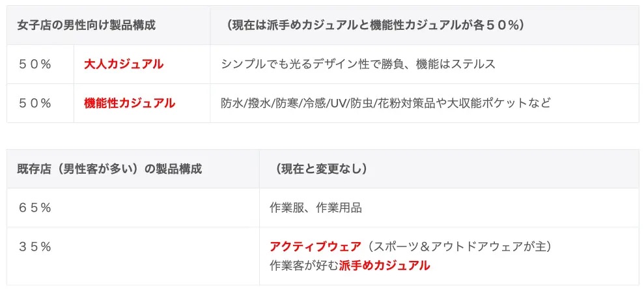Click the first table's header note about 各50%
This screenshot has width=644, height=289.
[x=374, y=25]
